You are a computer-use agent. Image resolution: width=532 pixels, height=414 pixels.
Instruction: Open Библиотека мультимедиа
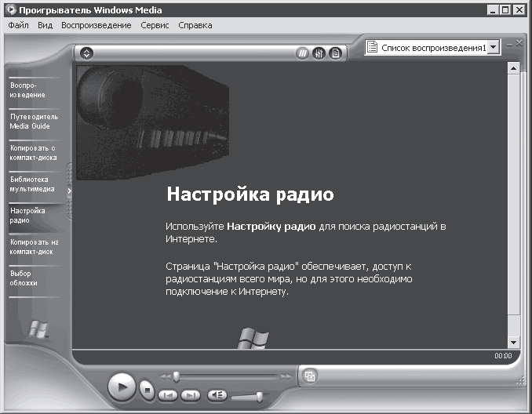coord(34,184)
